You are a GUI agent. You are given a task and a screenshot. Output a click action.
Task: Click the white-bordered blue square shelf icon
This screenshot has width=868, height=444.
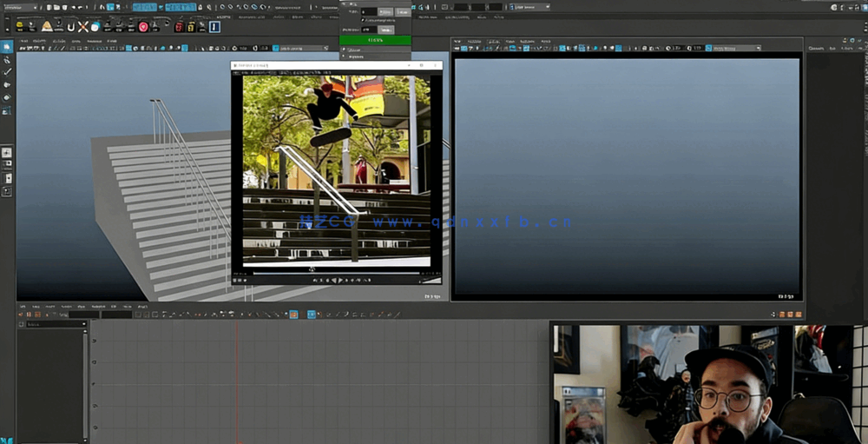coord(214,27)
